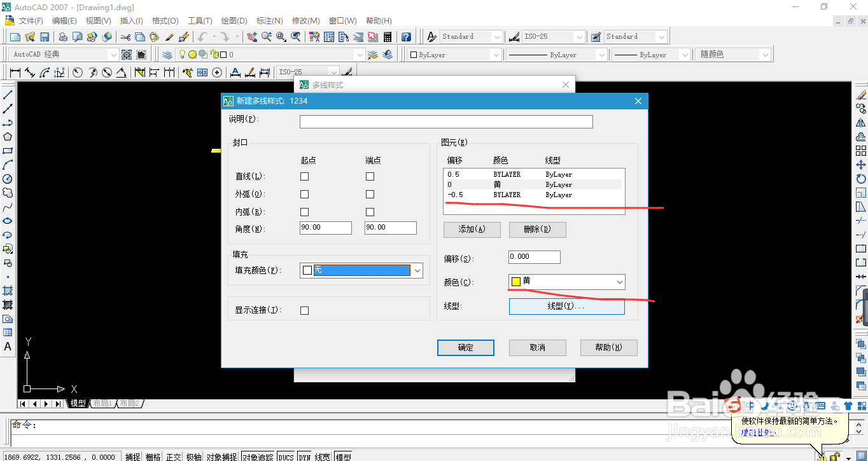
Task: Select the Multiline Text A tool
Action: pos(8,347)
